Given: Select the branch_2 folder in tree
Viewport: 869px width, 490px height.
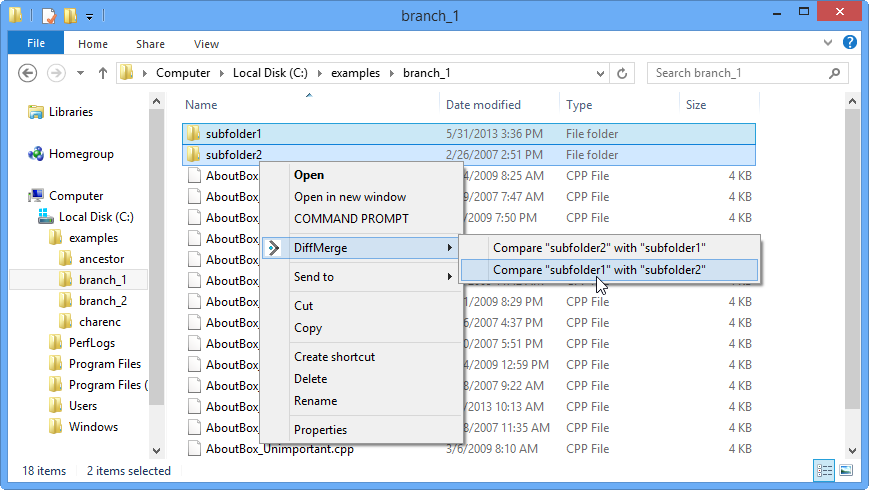Looking at the screenshot, I should point(102,301).
